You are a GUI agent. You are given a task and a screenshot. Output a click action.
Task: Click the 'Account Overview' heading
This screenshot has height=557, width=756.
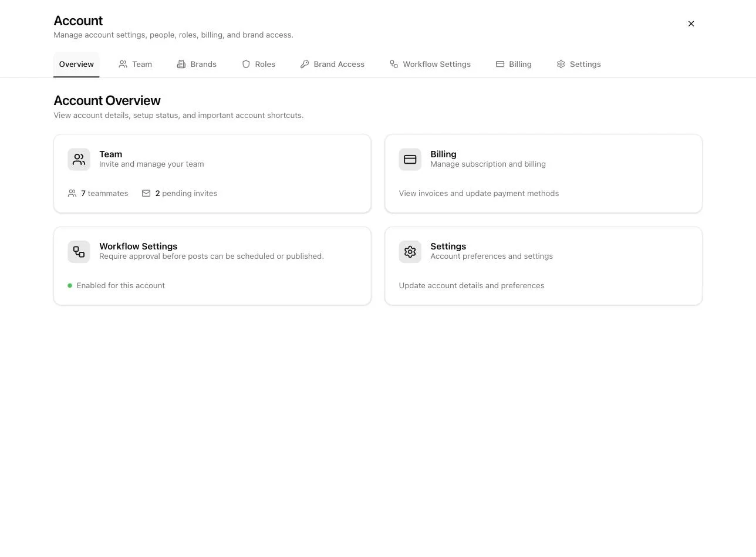[107, 101]
